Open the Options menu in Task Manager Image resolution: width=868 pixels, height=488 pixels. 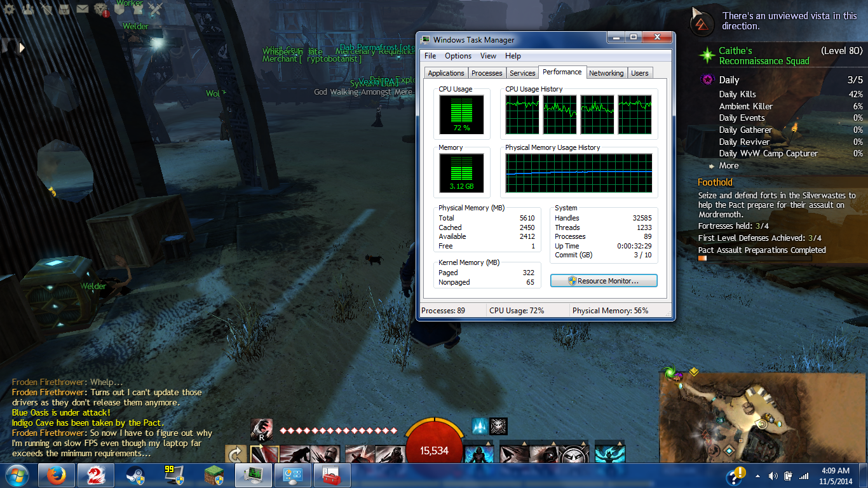coord(458,56)
